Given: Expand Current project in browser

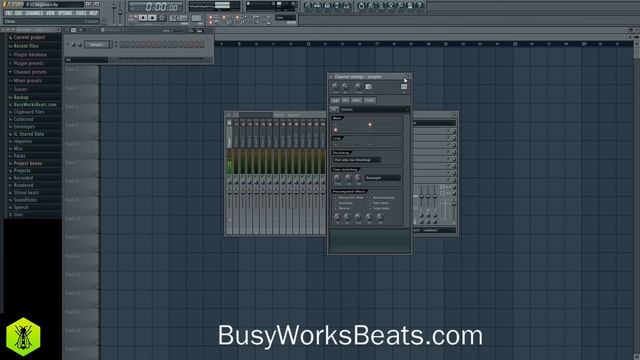Looking at the screenshot, I should [x=29, y=37].
